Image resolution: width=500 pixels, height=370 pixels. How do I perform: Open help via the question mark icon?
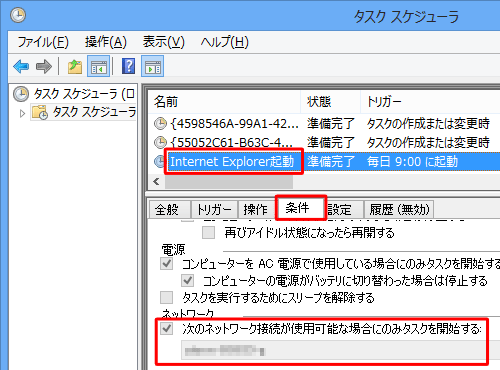(x=128, y=66)
